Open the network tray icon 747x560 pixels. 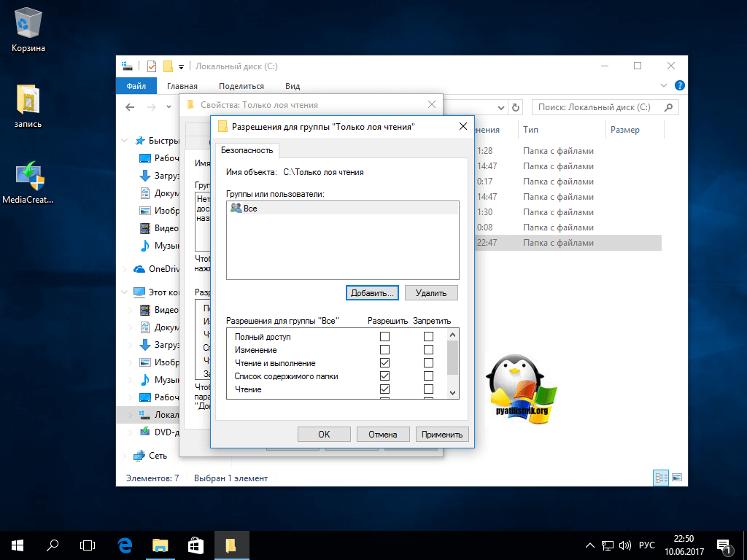tap(608, 545)
